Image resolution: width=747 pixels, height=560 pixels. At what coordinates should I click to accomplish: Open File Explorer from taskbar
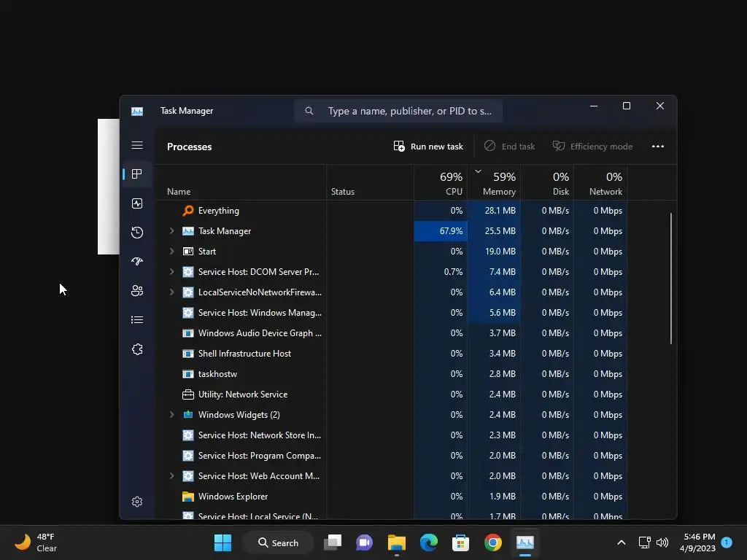(396, 542)
